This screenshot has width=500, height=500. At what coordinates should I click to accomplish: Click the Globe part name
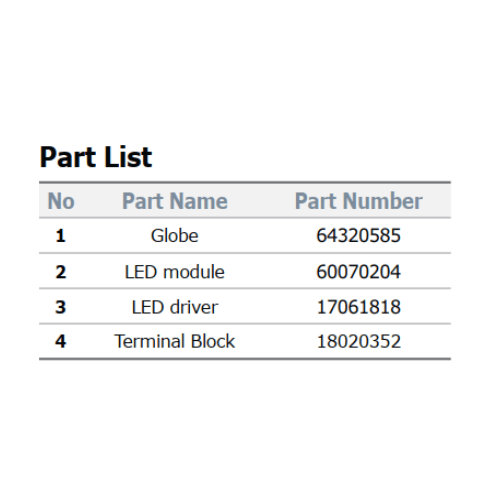point(175,236)
